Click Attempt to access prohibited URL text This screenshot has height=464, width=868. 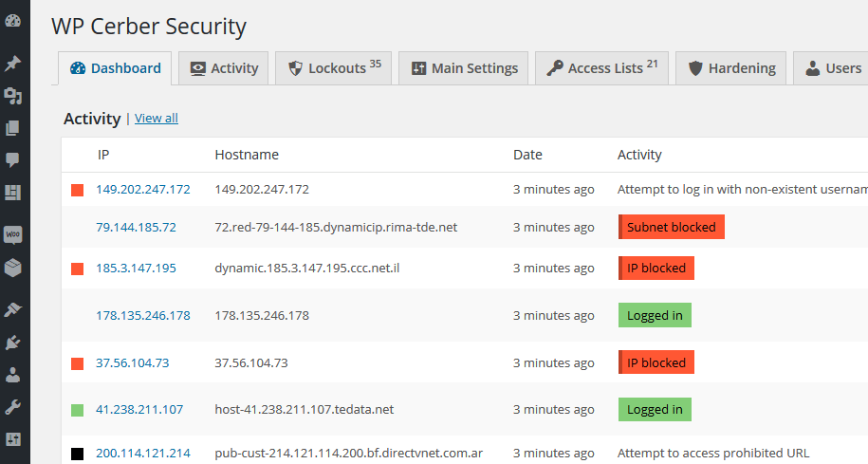713,453
